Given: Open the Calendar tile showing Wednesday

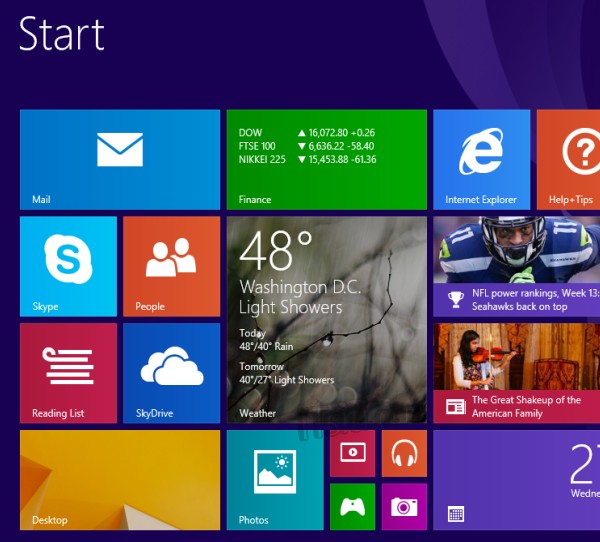Looking at the screenshot, I should tap(517, 480).
